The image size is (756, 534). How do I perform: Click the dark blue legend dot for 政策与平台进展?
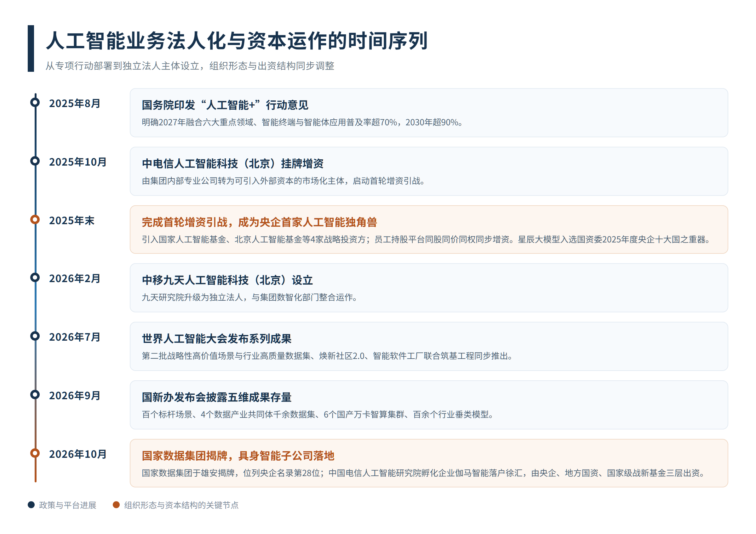pyautogui.click(x=31, y=505)
